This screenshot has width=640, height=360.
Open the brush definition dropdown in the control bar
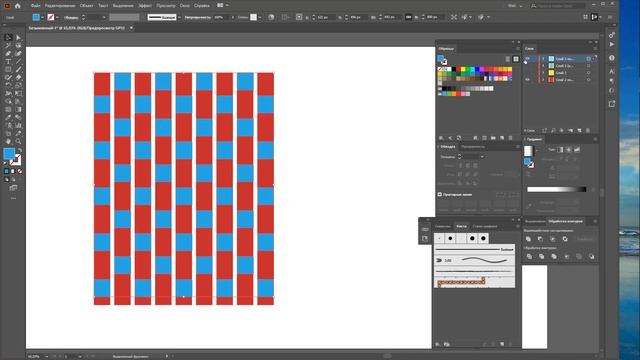179,17
